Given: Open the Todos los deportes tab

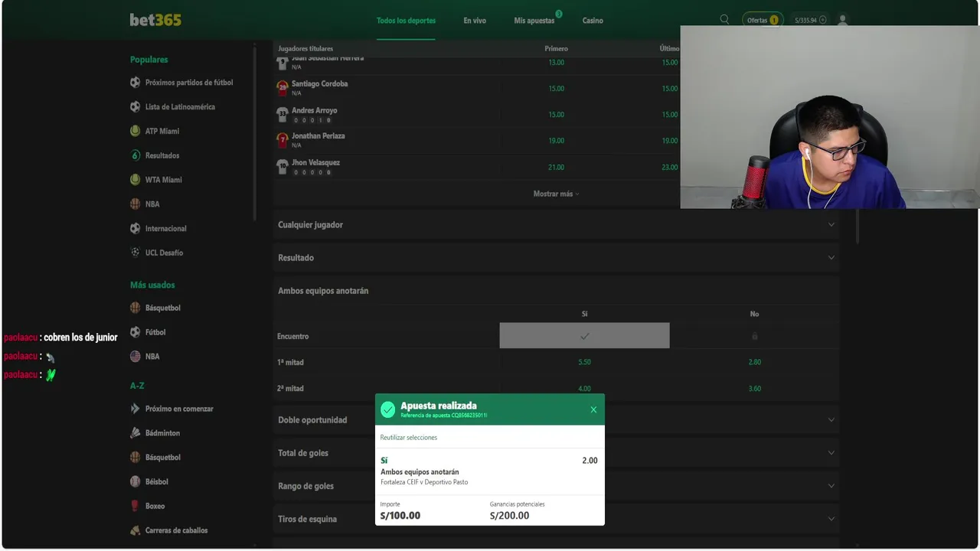Looking at the screenshot, I should tap(406, 21).
